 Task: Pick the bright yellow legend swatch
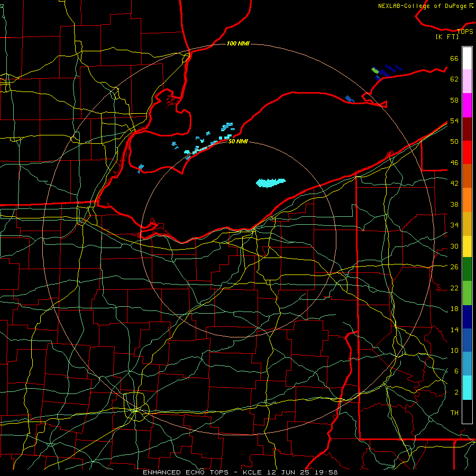point(467,246)
